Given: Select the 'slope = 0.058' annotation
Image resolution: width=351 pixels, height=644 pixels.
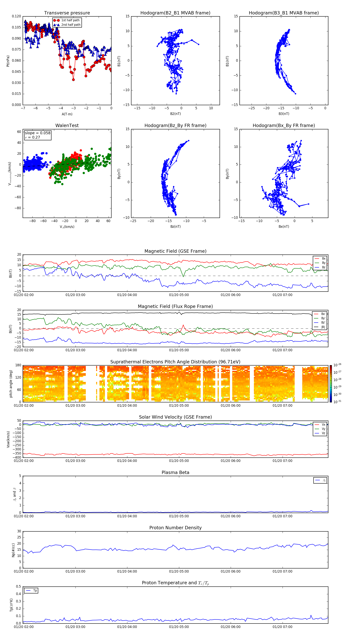Looking at the screenshot, I should [37, 133].
